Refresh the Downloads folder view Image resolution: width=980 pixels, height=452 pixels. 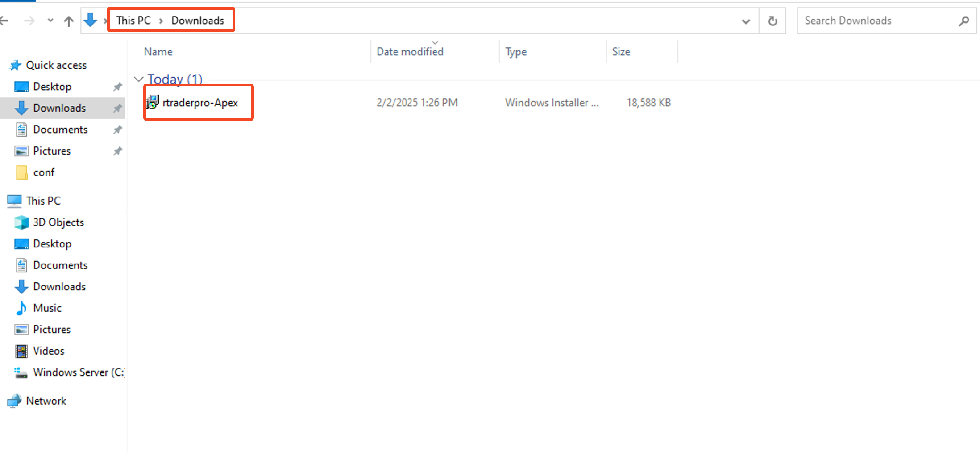coord(772,21)
